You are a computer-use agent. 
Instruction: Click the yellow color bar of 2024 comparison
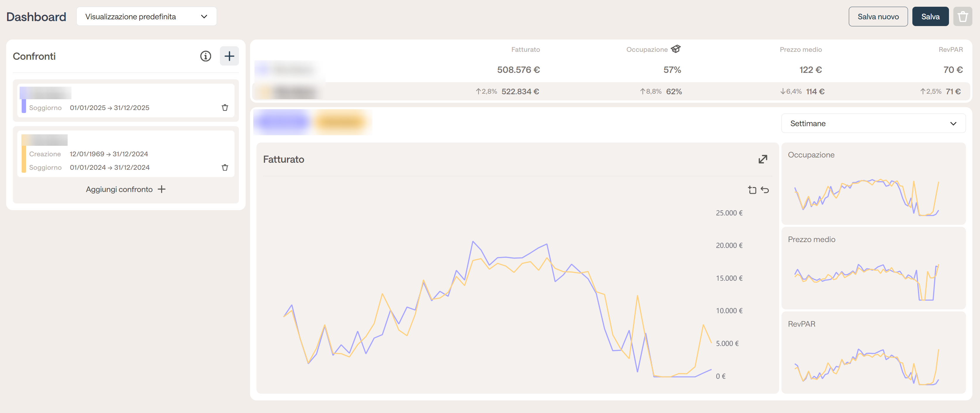[24, 159]
